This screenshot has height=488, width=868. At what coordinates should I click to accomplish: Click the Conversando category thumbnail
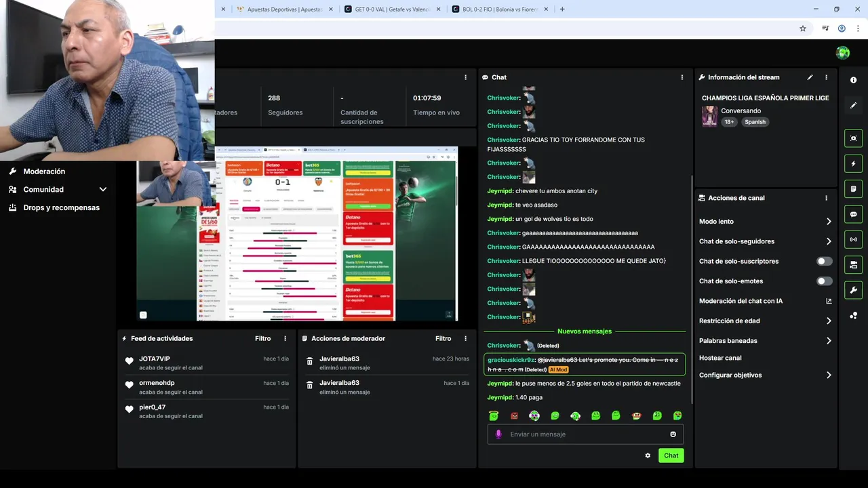pos(709,116)
